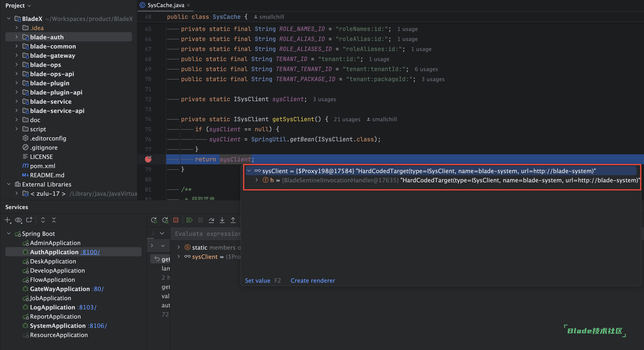Screen dimensions: 644x350
Task: Click the pause program button
Action: click(x=200, y=220)
